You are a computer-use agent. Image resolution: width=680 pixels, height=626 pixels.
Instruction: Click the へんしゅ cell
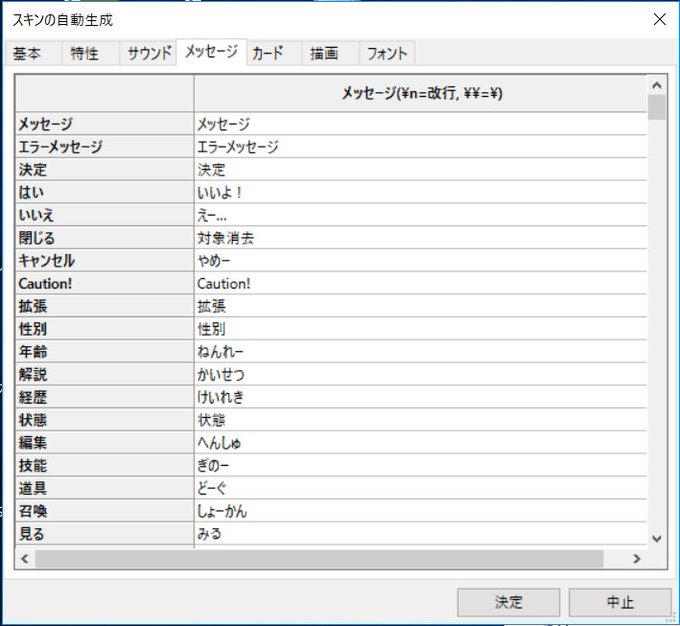(x=420, y=442)
